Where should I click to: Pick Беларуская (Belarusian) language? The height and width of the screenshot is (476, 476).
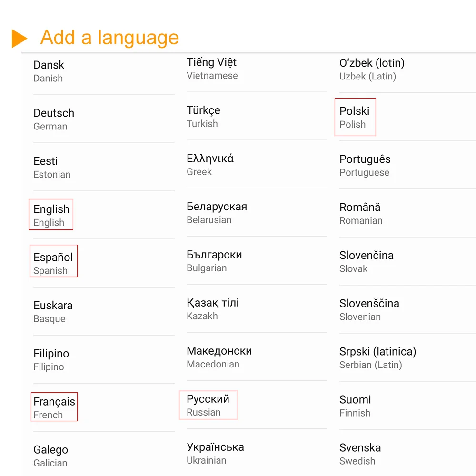(x=257, y=213)
